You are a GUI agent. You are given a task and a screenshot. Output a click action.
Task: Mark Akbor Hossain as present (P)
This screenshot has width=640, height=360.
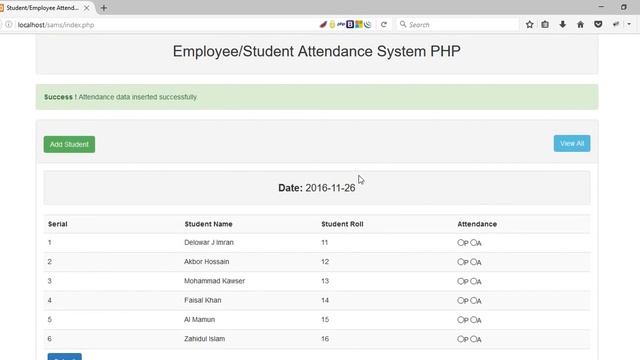tap(460, 262)
